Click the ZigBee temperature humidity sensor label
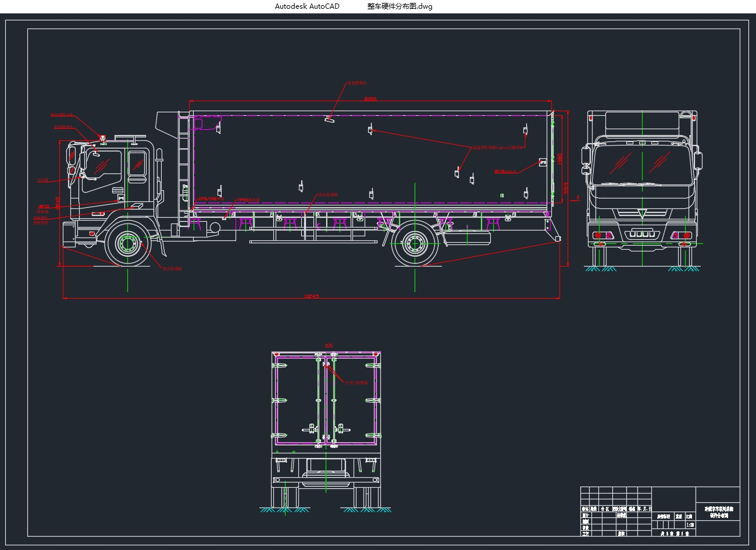Viewport: 756px width, 550px height. pos(498,148)
